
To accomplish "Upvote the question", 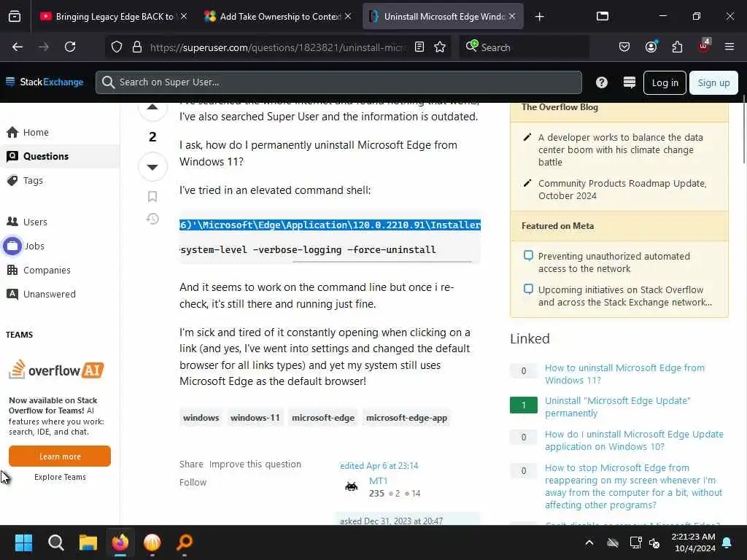I will pos(152,107).
